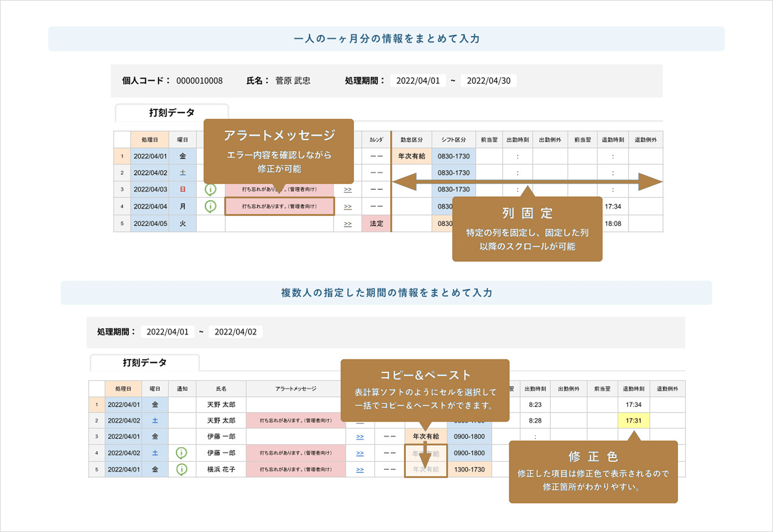This screenshot has width=773, height=532.
Task: Click the 出勤時刻 value 8:23
Action: (x=535, y=405)
